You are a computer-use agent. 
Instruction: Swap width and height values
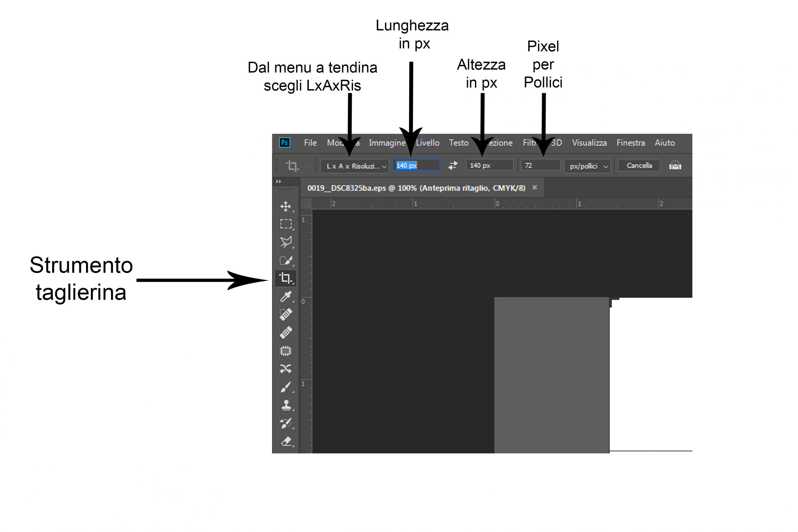pyautogui.click(x=453, y=165)
